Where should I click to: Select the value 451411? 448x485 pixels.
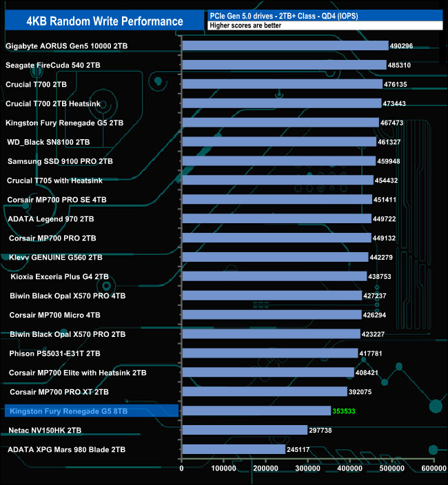pyautogui.click(x=385, y=200)
